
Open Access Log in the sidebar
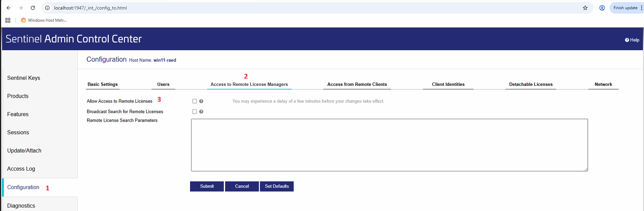pyautogui.click(x=21, y=169)
